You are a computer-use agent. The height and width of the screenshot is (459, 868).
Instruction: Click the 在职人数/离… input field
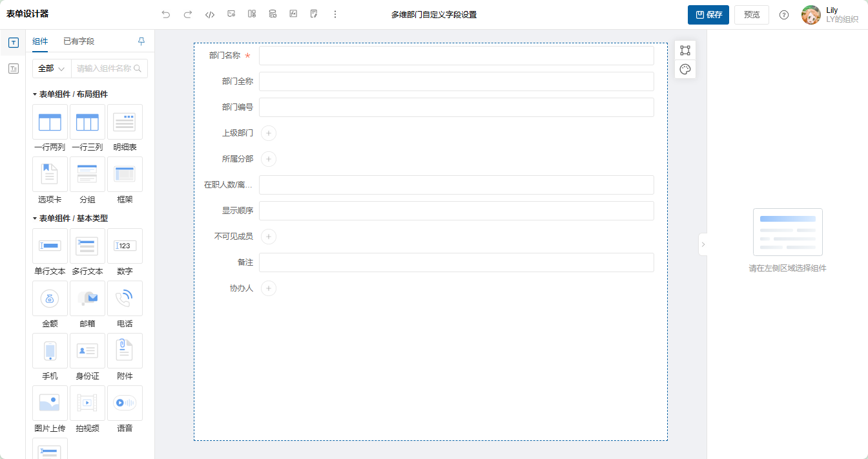pyautogui.click(x=457, y=185)
